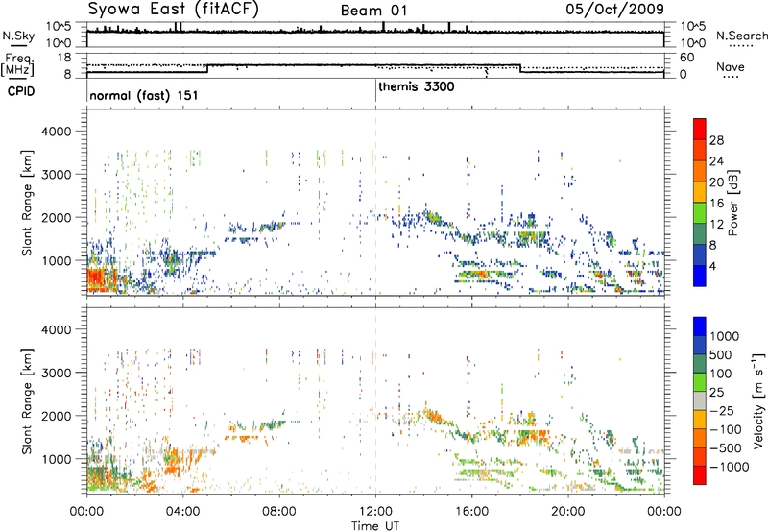The width and height of the screenshot is (768, 532).
Task: Click the gray segment of the velocity colorbar
Action: (x=700, y=400)
